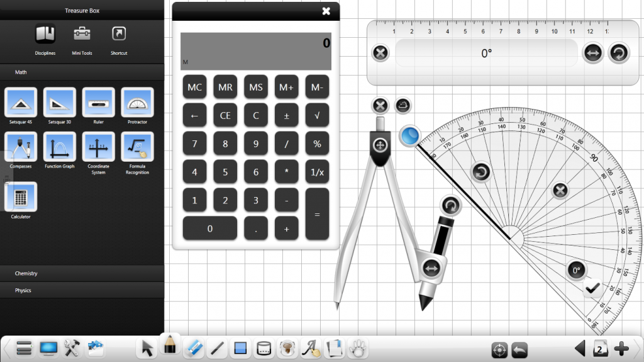Open the Function Graph tool
644x362 pixels.
pyautogui.click(x=60, y=147)
